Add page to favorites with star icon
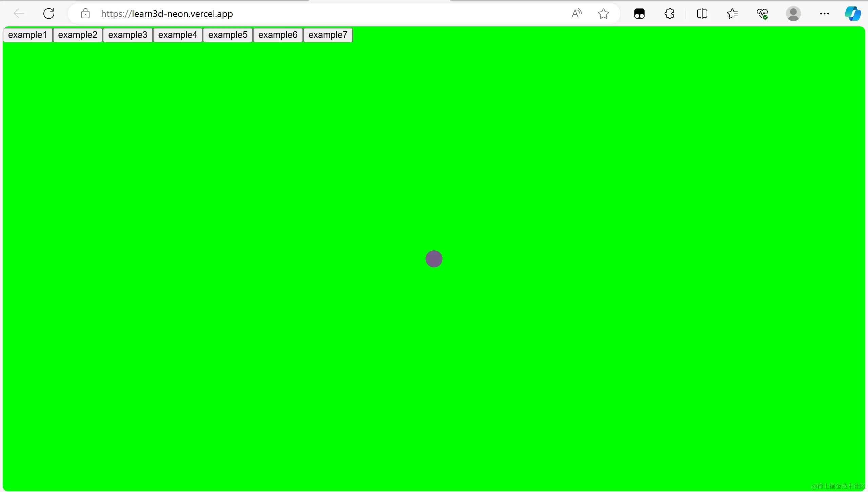Image resolution: width=868 pixels, height=492 pixels. coord(603,14)
